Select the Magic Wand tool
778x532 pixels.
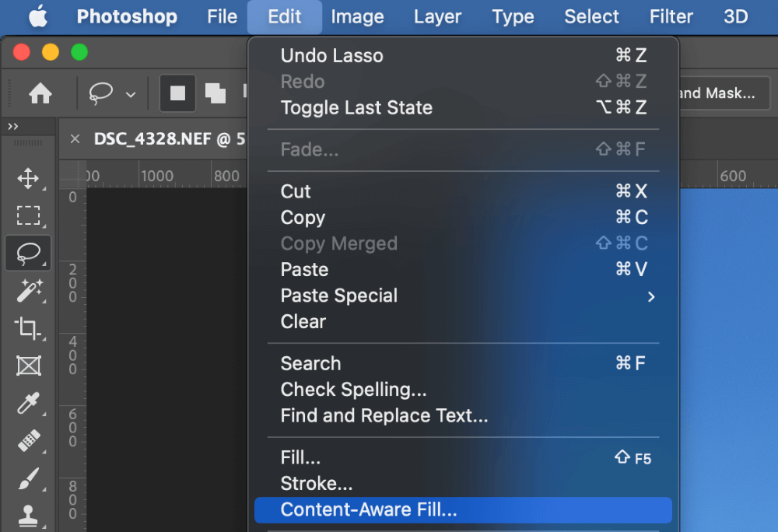tap(28, 291)
